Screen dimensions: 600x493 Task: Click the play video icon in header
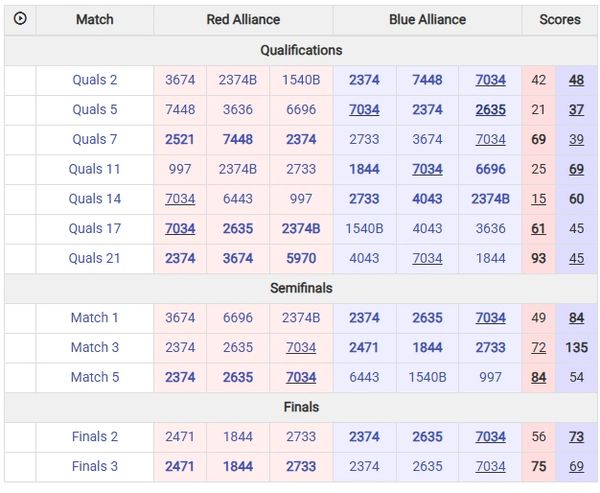(20, 19)
